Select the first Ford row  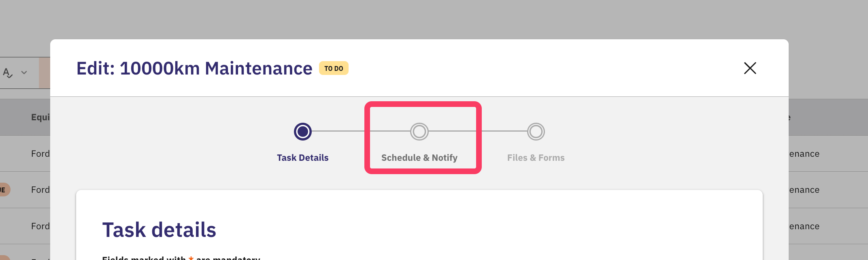[40, 154]
